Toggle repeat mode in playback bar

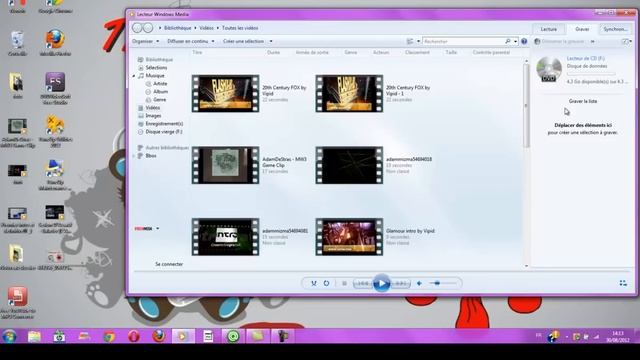click(326, 283)
